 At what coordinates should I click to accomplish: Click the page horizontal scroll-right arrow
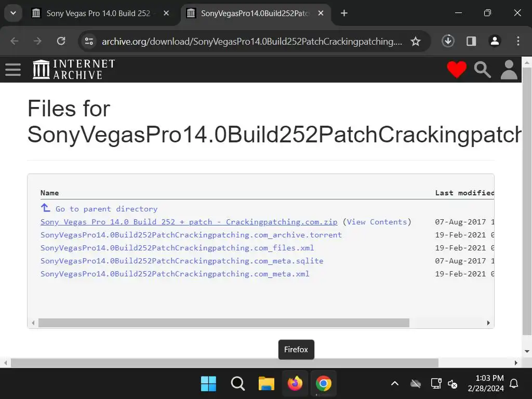[516, 363]
